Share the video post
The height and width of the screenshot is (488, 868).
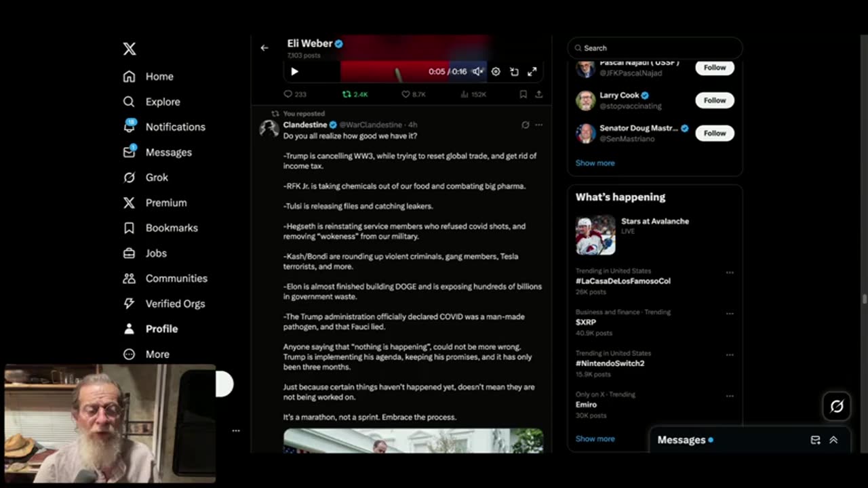[539, 94]
